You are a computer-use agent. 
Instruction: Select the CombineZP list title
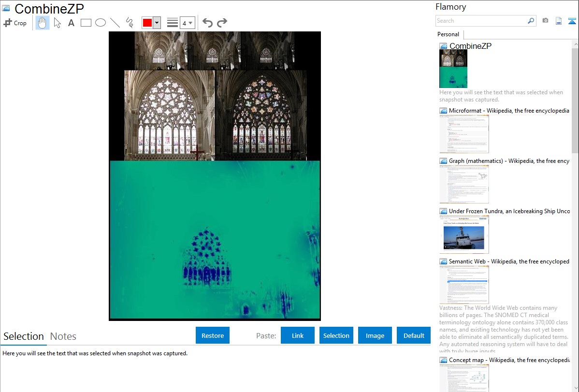point(470,46)
